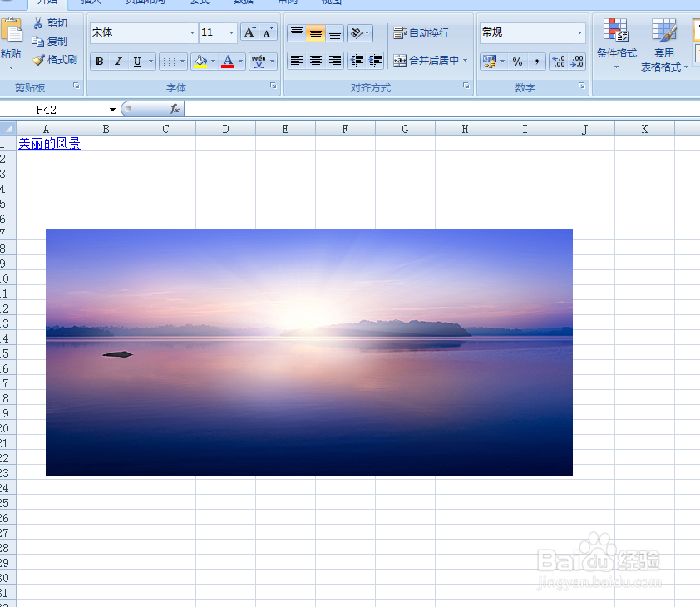Toggle wrap text (自动换行)

pos(421,33)
